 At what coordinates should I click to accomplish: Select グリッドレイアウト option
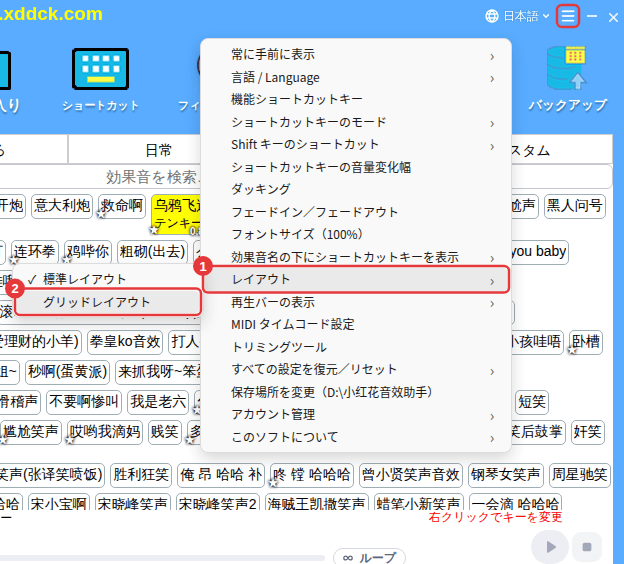pyautogui.click(x=107, y=302)
